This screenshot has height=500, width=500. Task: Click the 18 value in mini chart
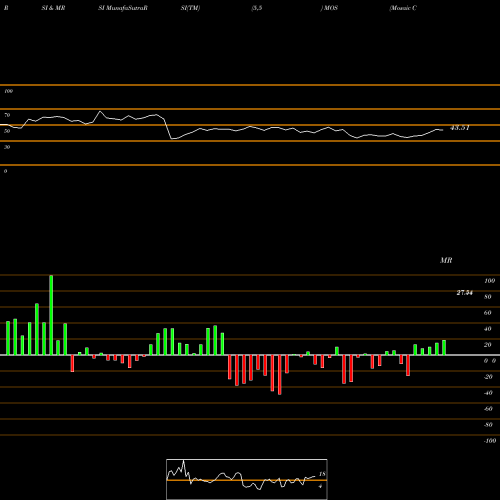pyautogui.click(x=322, y=474)
